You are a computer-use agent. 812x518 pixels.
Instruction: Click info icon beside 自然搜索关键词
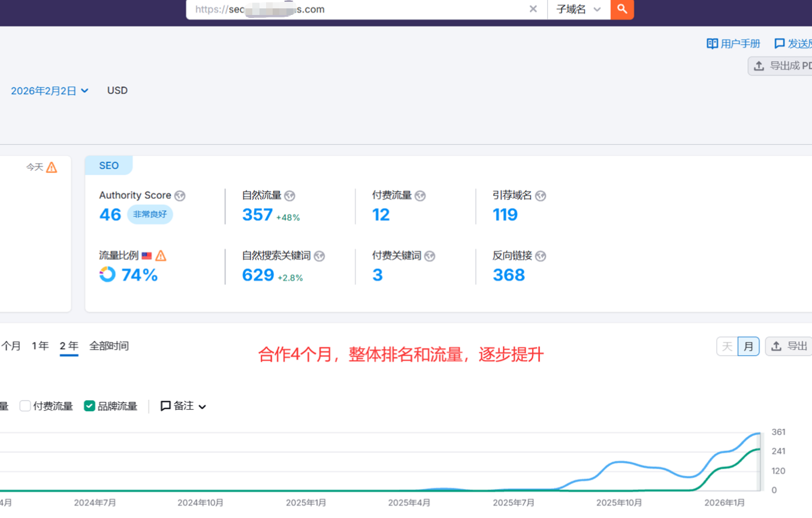[319, 256]
